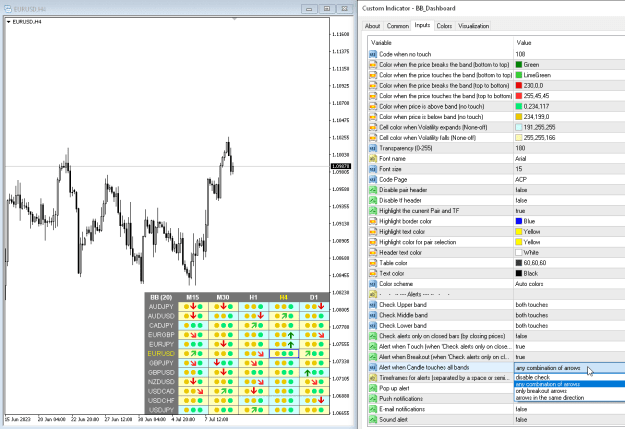Click the icon beside 'Transparency (0-255)'

[373, 148]
